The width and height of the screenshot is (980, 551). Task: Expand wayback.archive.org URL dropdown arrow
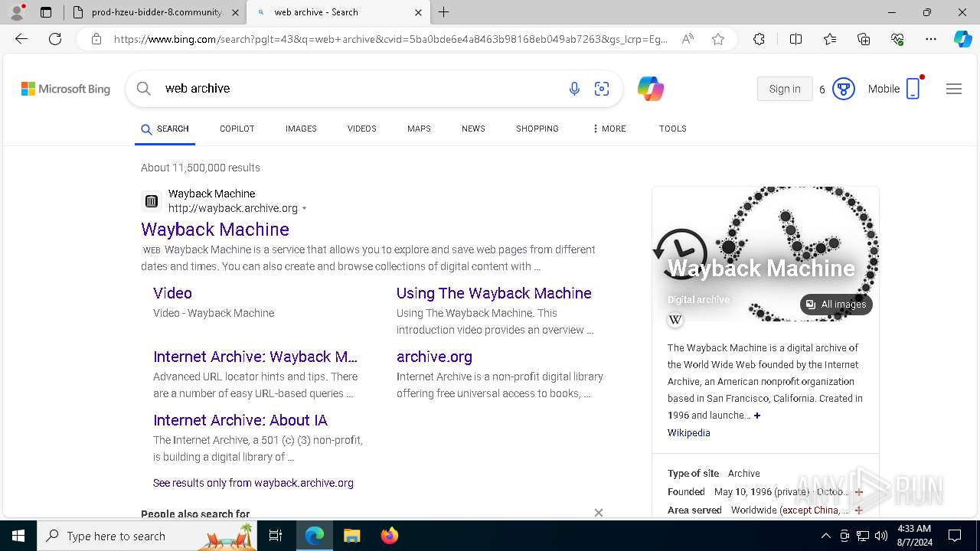(305, 208)
